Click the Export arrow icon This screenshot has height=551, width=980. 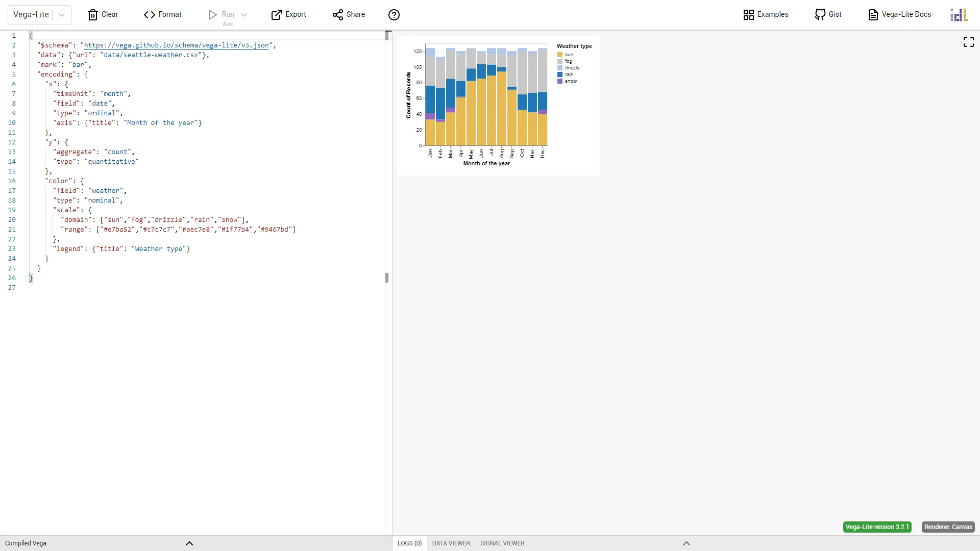pyautogui.click(x=276, y=15)
